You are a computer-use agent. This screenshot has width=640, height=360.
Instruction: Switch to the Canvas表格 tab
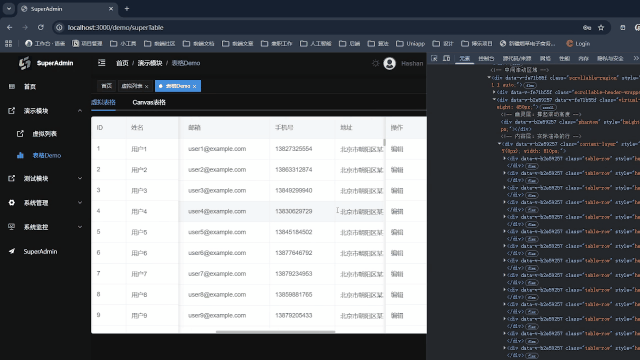coord(149,102)
